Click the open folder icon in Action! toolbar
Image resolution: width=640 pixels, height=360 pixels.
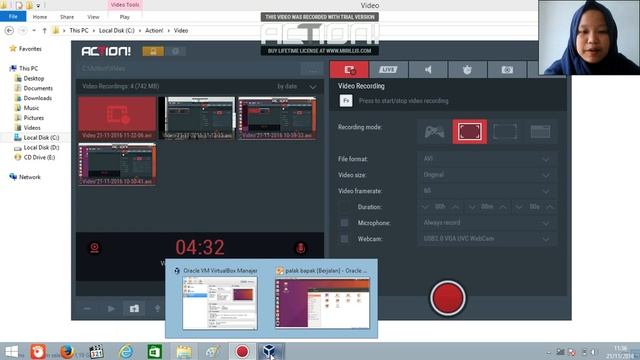coord(134,309)
